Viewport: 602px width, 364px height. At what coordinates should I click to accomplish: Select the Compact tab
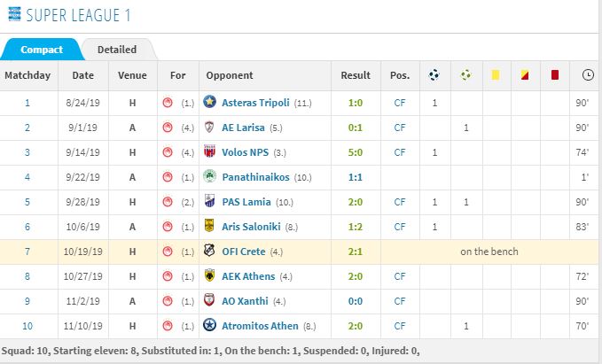tap(42, 50)
